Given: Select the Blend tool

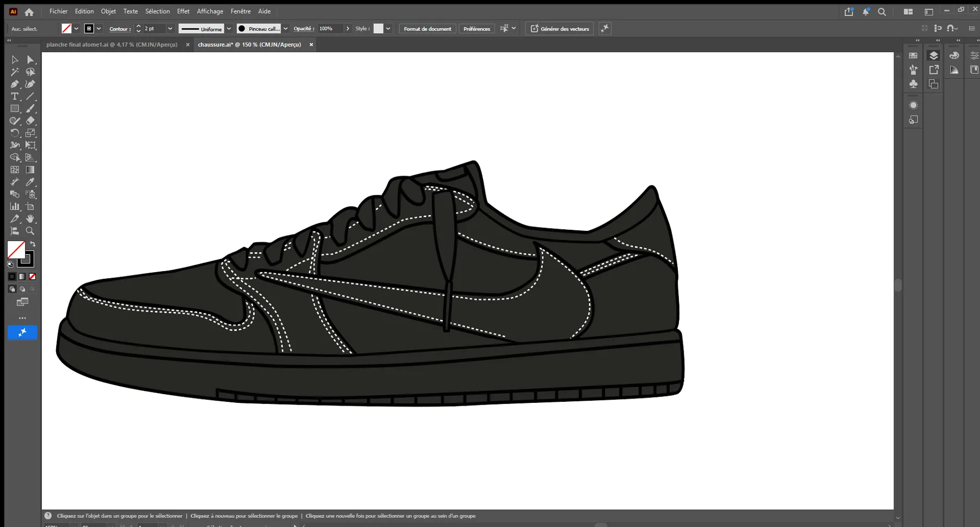Looking at the screenshot, I should (15, 194).
